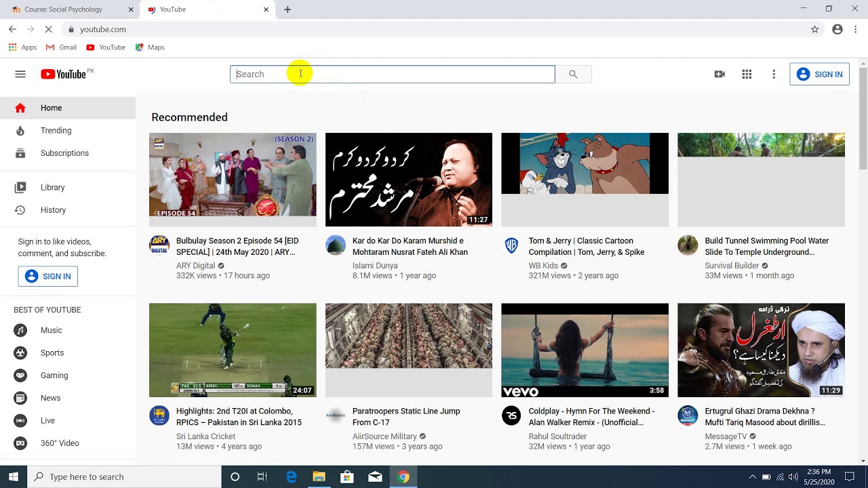Screen dimensions: 868x488
Task: Click the header SIGN IN button
Action: coord(819,74)
